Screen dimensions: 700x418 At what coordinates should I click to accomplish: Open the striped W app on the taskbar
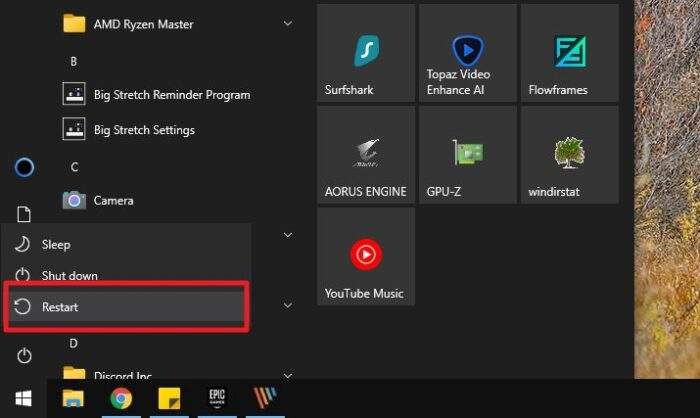[x=265, y=398]
